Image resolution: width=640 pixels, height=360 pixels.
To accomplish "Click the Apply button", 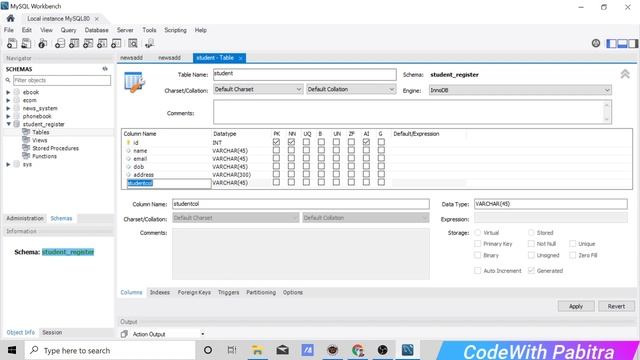I will click(x=576, y=306).
